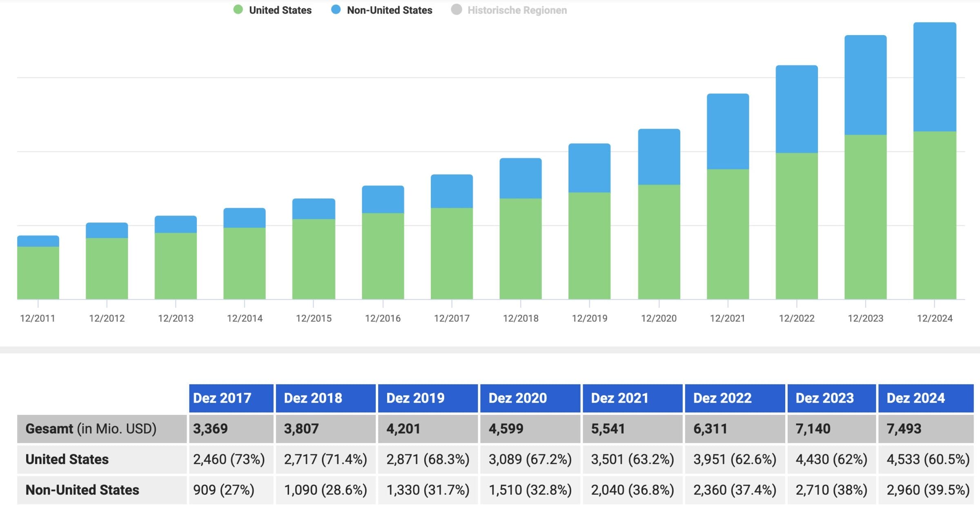The height and width of the screenshot is (505, 980).
Task: Click the Non-United States table row label
Action: 82,490
